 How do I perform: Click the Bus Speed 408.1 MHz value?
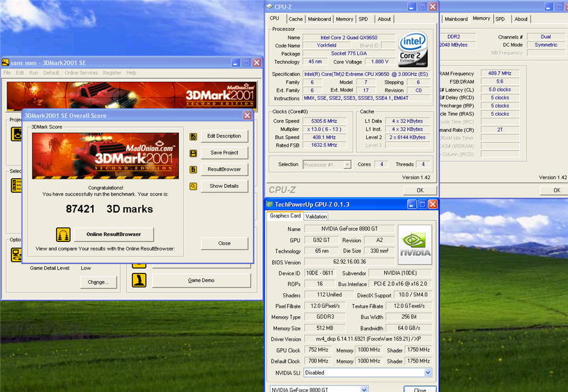point(324,137)
